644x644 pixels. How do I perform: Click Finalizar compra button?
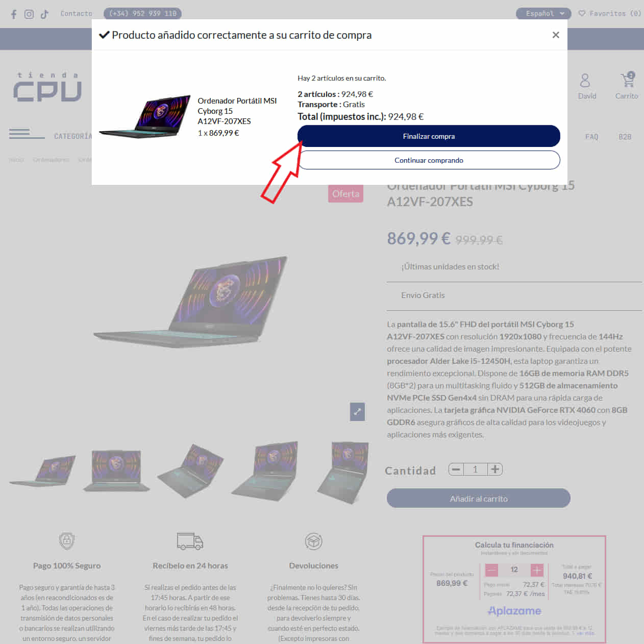(x=429, y=136)
